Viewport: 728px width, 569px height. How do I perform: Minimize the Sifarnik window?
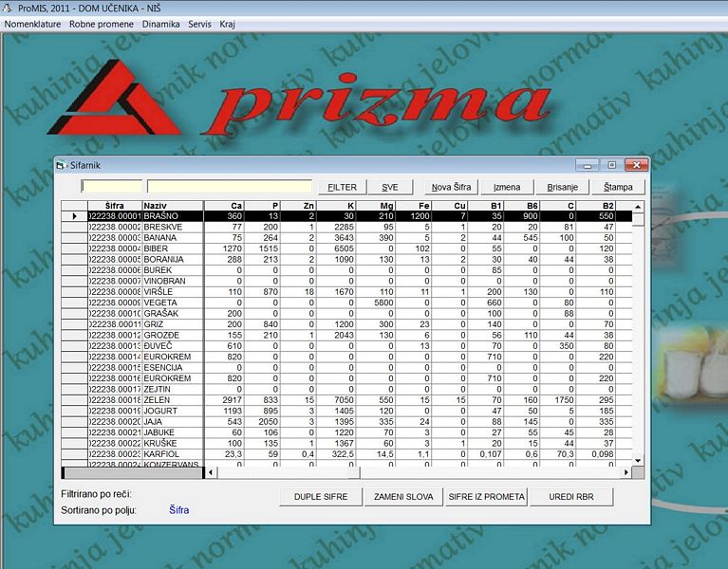[x=588, y=166]
